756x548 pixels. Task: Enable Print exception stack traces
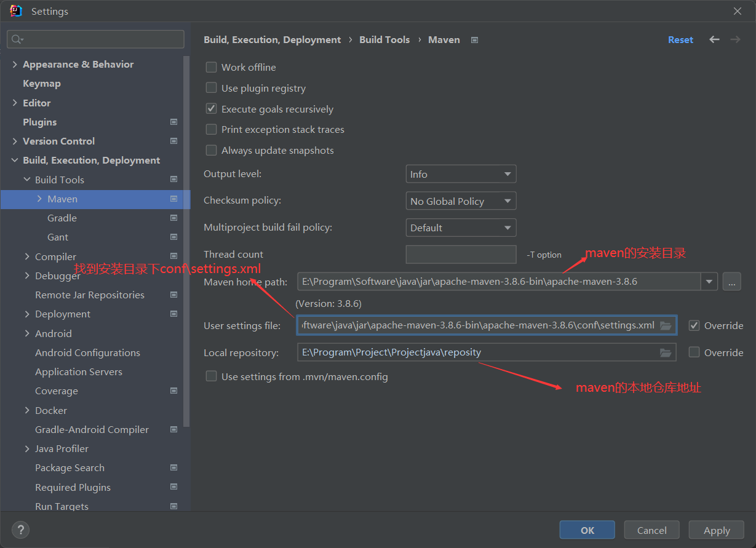[211, 129]
